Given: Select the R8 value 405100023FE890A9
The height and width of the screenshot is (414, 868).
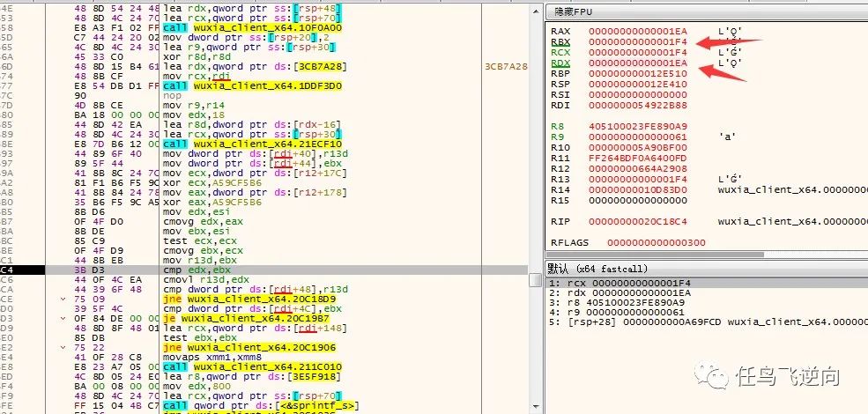Looking at the screenshot, I should 638,126.
